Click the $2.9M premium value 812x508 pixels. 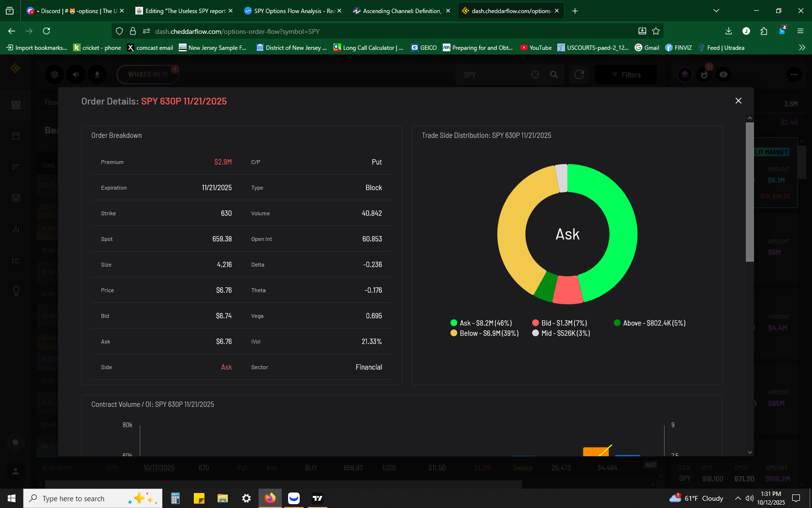pyautogui.click(x=223, y=162)
